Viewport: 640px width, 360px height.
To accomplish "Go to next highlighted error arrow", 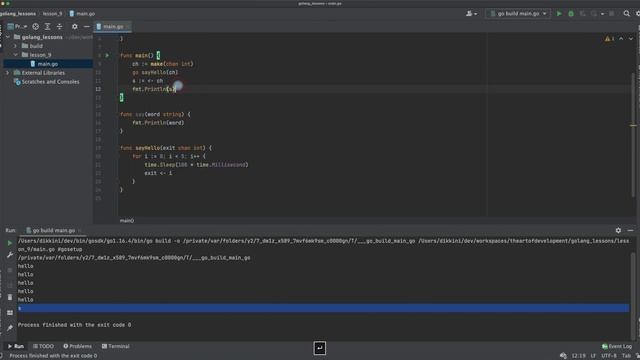I will click(x=631, y=38).
